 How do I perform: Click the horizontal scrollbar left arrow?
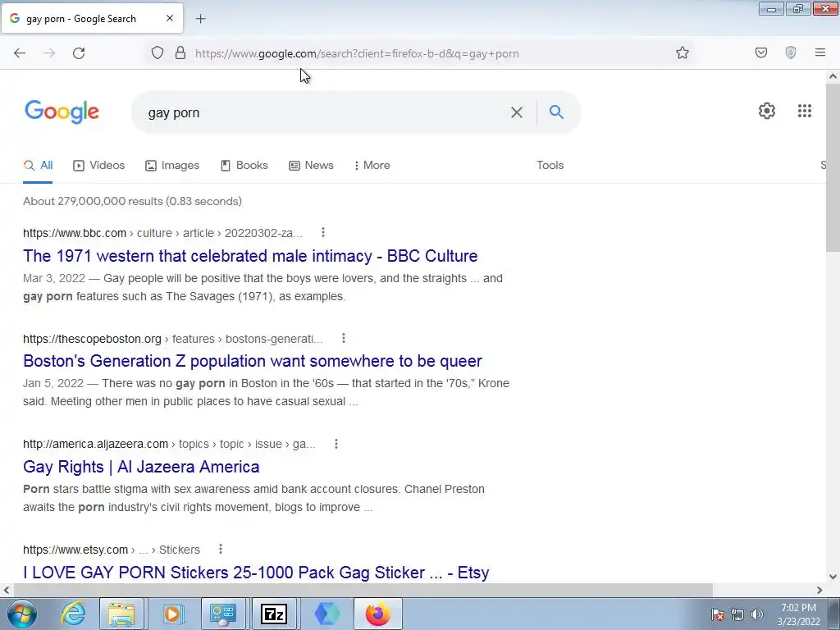tap(7, 591)
